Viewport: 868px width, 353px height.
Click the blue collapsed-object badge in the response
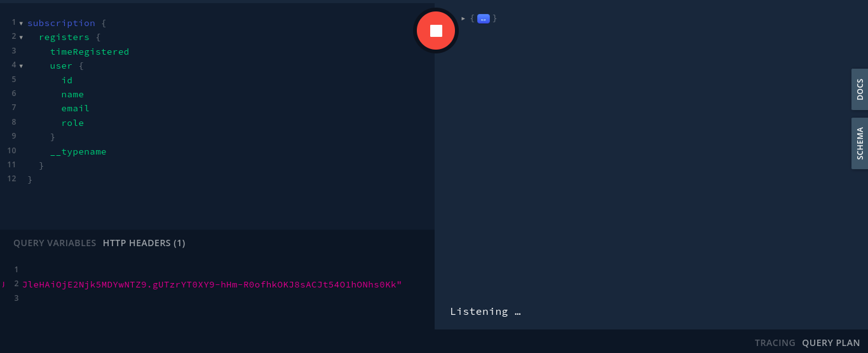484,18
